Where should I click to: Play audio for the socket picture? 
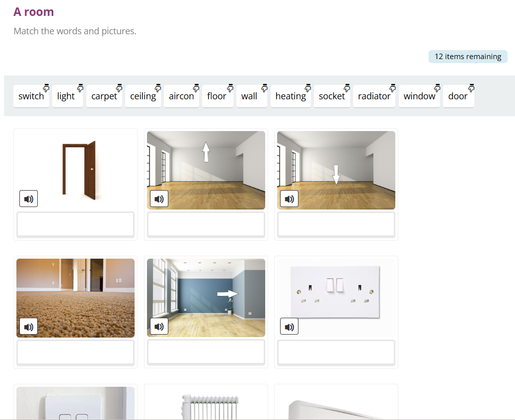[x=289, y=327]
